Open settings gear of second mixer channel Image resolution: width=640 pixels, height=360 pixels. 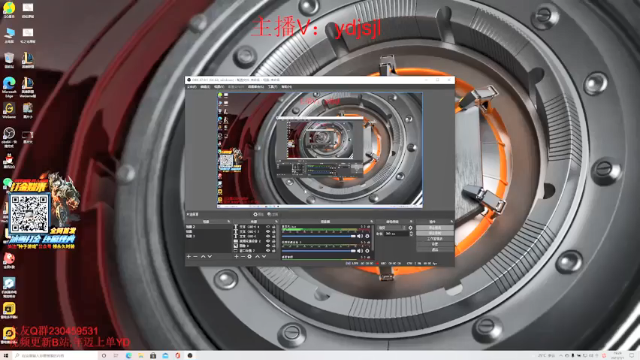pyautogui.click(x=367, y=251)
